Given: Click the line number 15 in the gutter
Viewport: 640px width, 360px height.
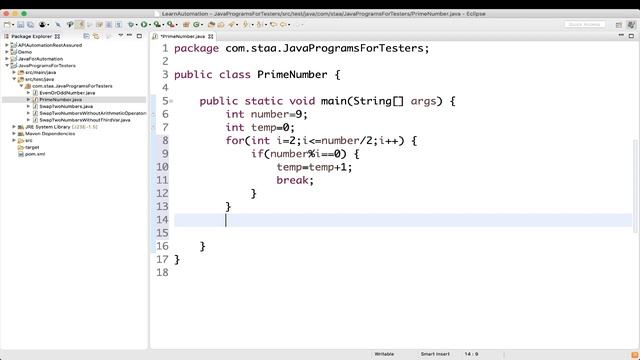Looking at the screenshot, I should click(162, 233).
